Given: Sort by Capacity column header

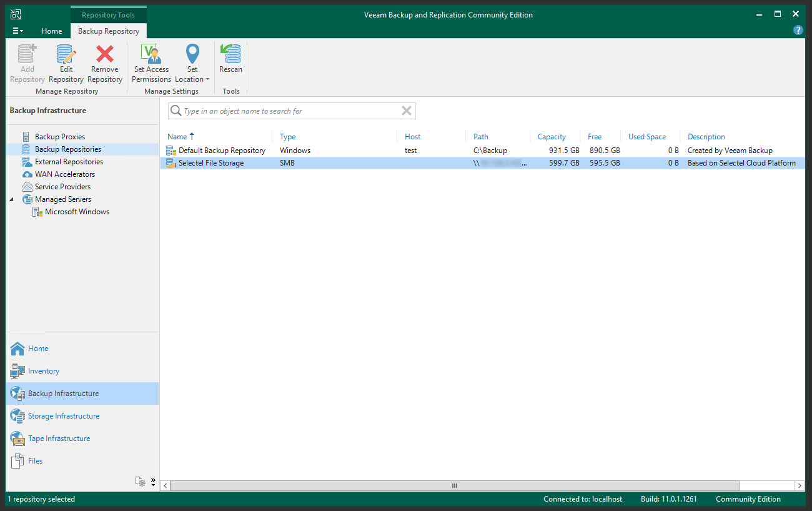Looking at the screenshot, I should point(552,137).
